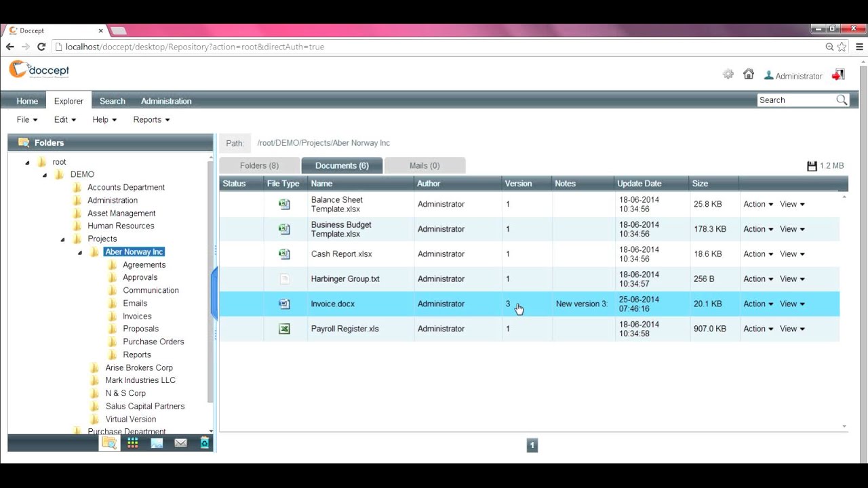Click the browser zoom magnifier icon in address bar
Image resolution: width=868 pixels, height=488 pixels.
pyautogui.click(x=829, y=47)
